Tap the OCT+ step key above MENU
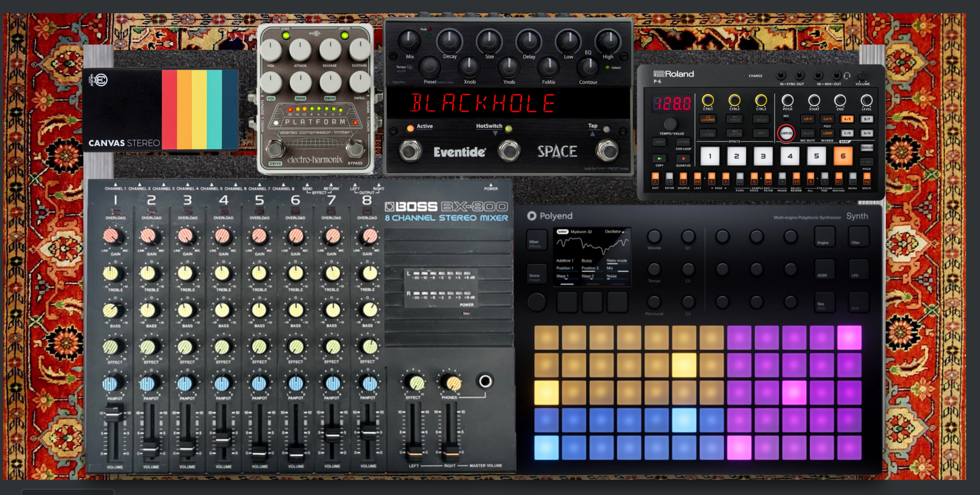 [852, 179]
